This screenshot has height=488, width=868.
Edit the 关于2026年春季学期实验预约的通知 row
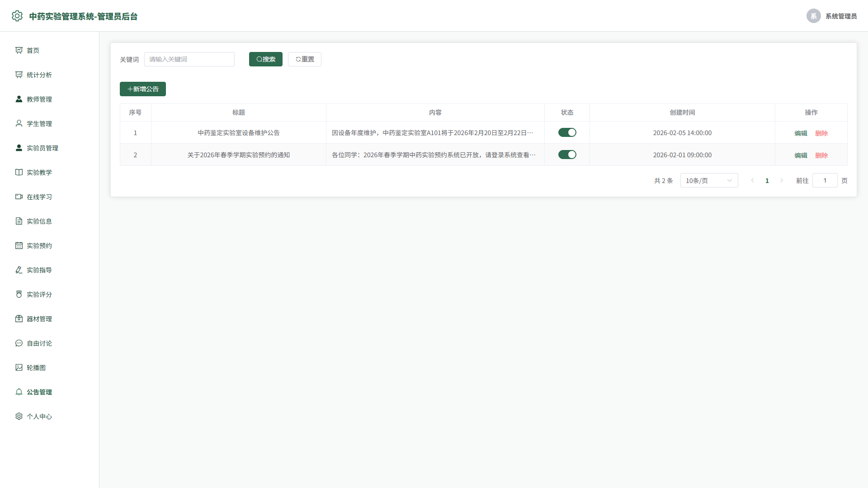801,155
